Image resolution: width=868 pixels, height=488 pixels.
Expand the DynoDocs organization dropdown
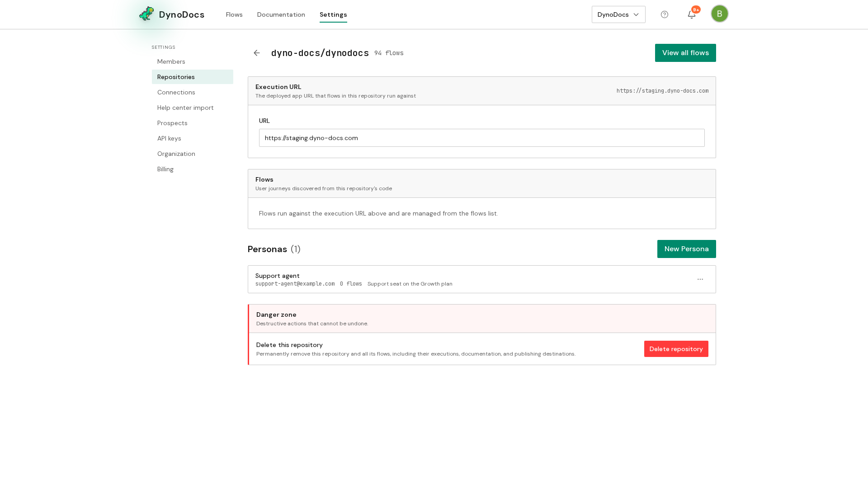click(x=618, y=14)
